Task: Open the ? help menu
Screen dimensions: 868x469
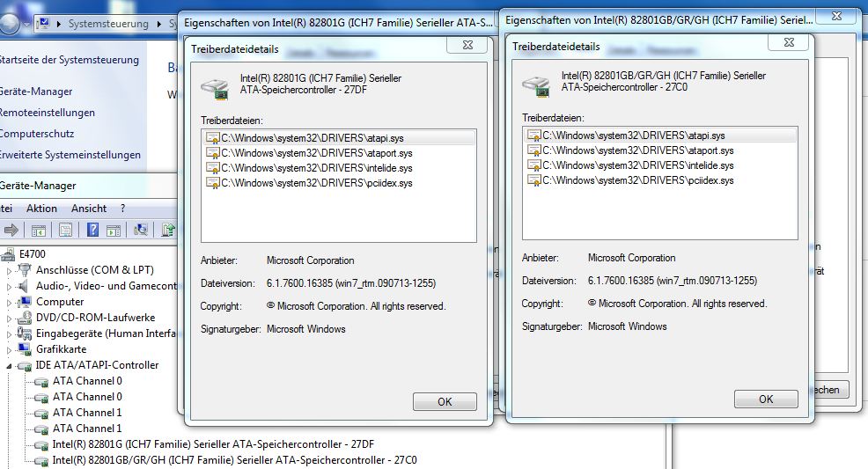Action: click(122, 209)
